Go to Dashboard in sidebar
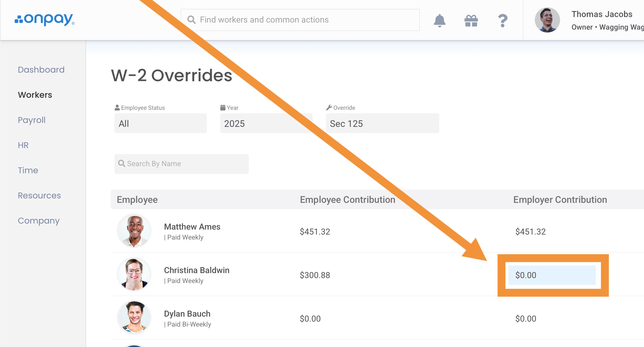 [41, 70]
